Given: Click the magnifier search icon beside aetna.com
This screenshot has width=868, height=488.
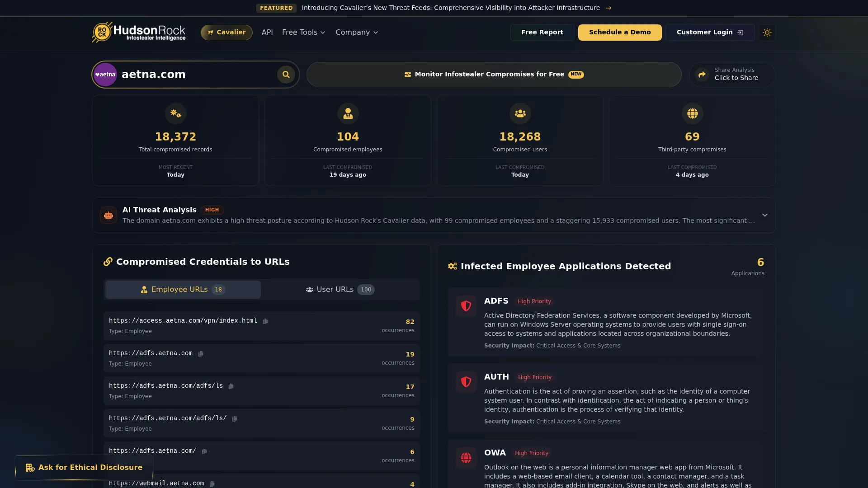Looking at the screenshot, I should click(286, 75).
